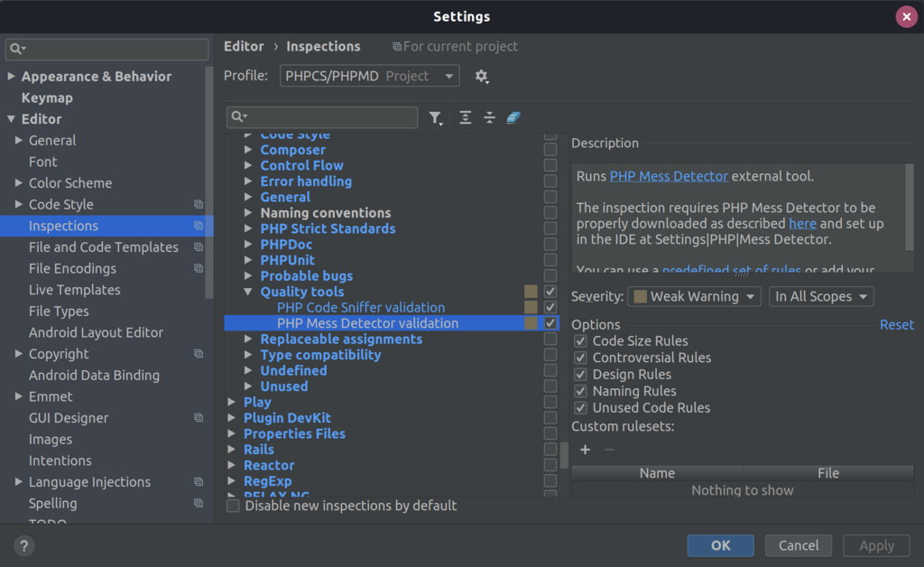This screenshot has height=567, width=924.
Task: Collapse the Quality tools tree node
Action: coord(248,292)
